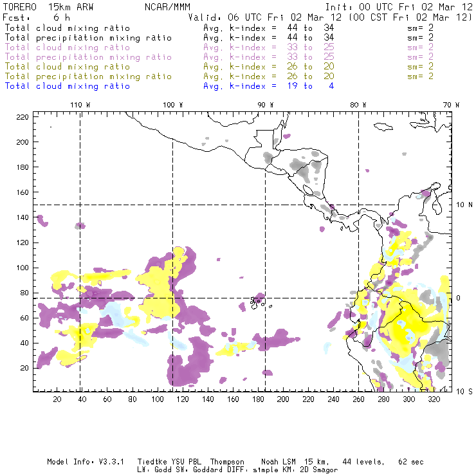Image resolution: width=476 pixels, height=476 pixels.
Task: Click the '70 W' longitude label
Action: [451, 105]
